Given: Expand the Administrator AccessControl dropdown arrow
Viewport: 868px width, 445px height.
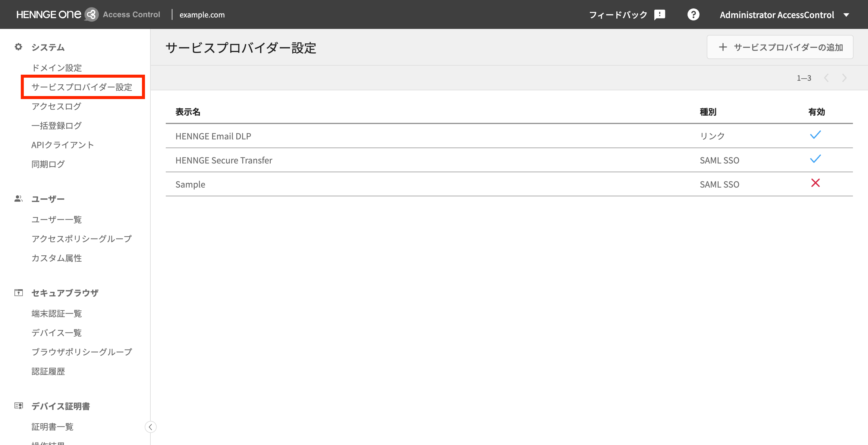Looking at the screenshot, I should pyautogui.click(x=846, y=15).
